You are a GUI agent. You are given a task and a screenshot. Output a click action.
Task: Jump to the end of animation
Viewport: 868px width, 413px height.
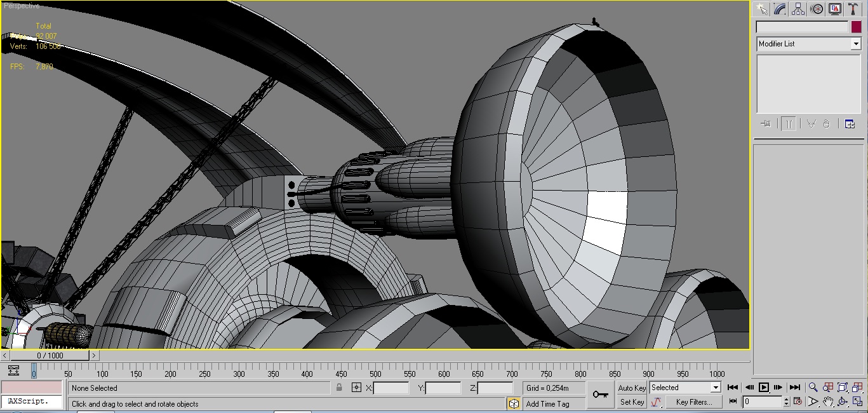[x=794, y=388]
